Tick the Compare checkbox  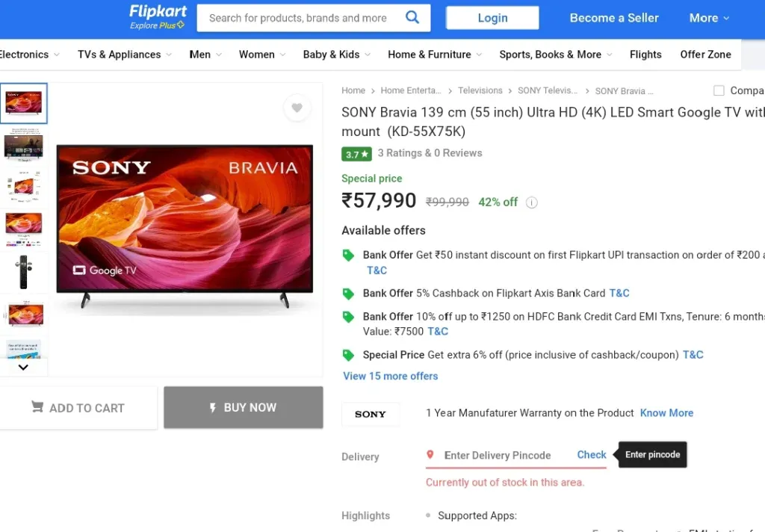coord(718,90)
